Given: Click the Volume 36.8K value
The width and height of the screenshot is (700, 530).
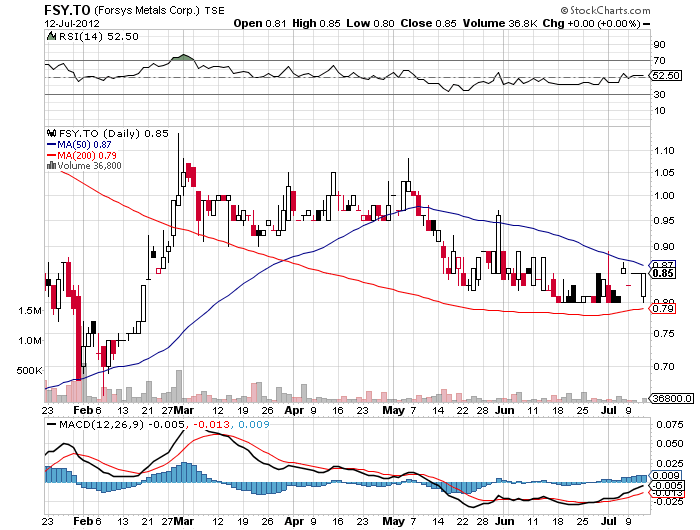Looking at the screenshot, I should [500, 24].
